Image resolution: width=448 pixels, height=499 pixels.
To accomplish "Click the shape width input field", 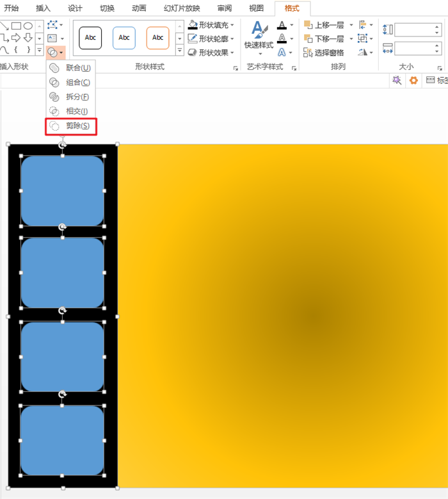I will [x=414, y=49].
